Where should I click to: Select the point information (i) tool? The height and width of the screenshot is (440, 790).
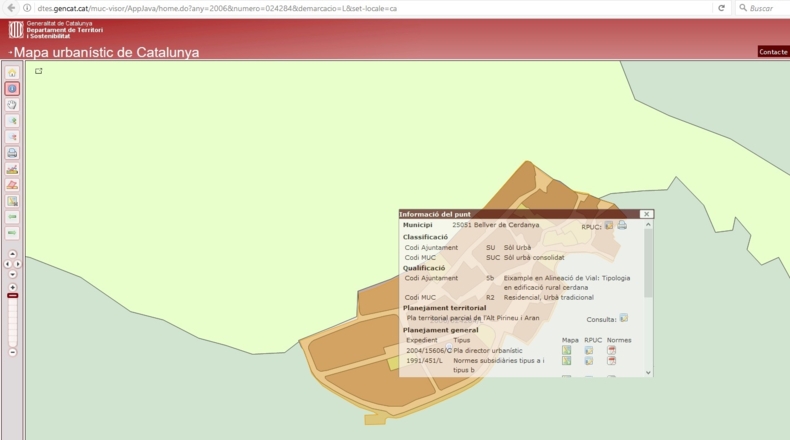(x=12, y=89)
